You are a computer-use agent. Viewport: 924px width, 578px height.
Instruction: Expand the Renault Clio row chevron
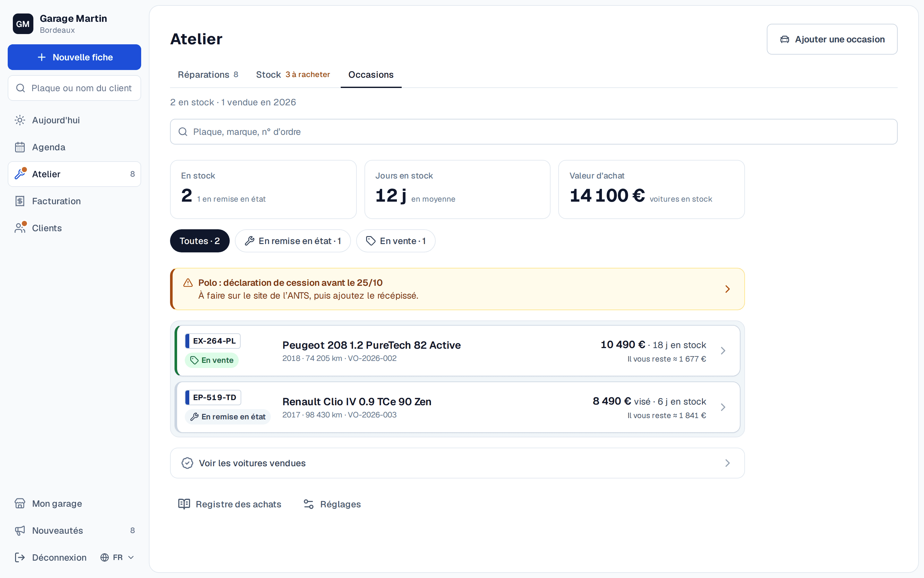[x=723, y=407]
